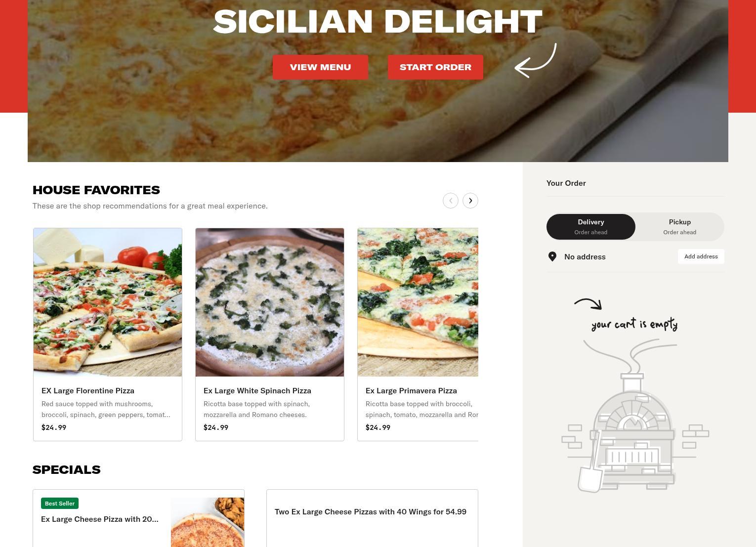Click the View Menu button
The height and width of the screenshot is (547, 756).
pyautogui.click(x=320, y=67)
